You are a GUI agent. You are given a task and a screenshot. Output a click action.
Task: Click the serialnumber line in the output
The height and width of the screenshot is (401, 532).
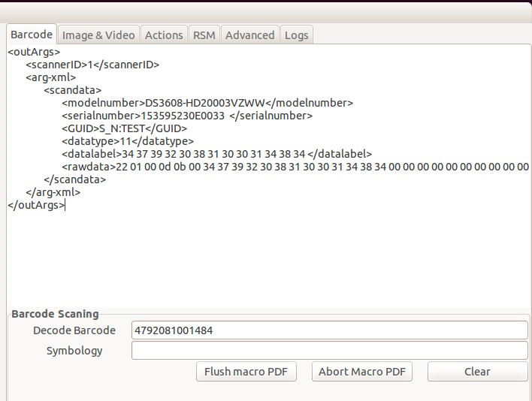pos(186,116)
